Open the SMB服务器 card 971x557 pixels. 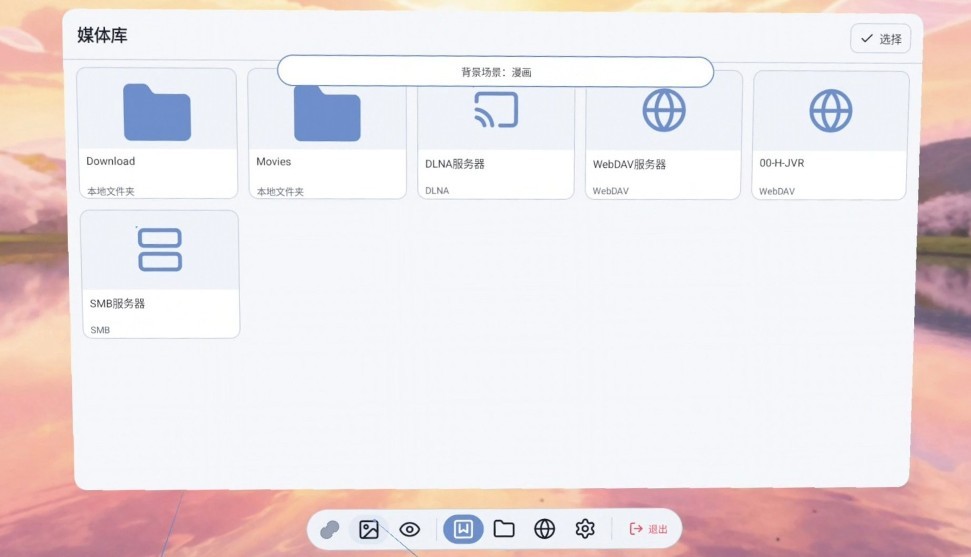coord(160,274)
